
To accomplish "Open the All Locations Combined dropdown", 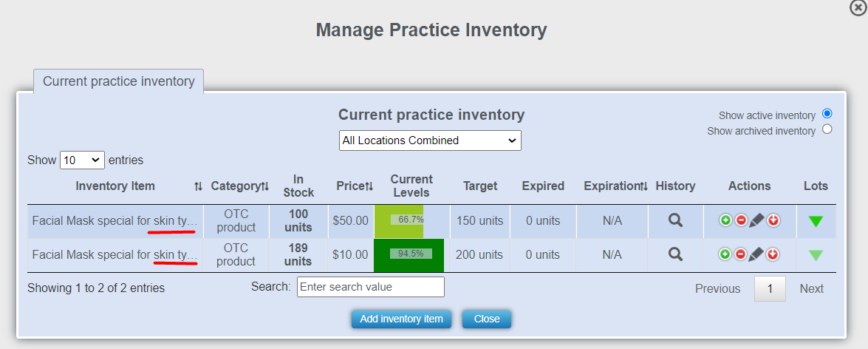I will pyautogui.click(x=430, y=140).
